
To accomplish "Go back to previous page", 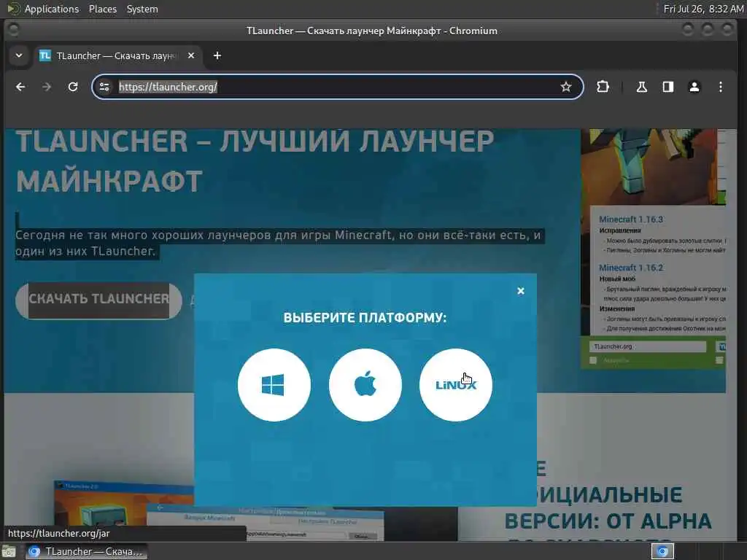I will click(20, 87).
